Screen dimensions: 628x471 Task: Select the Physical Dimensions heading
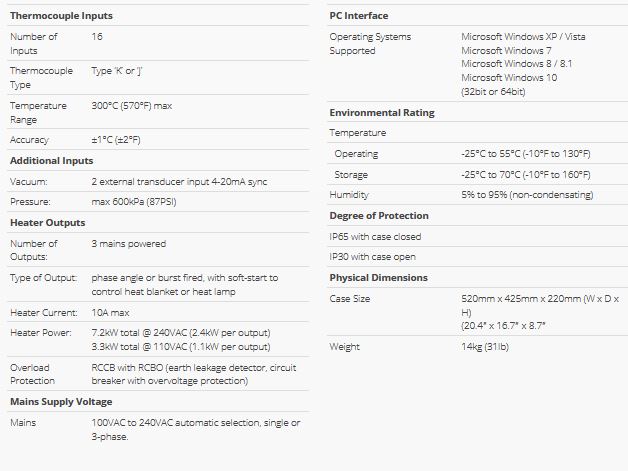pos(378,278)
